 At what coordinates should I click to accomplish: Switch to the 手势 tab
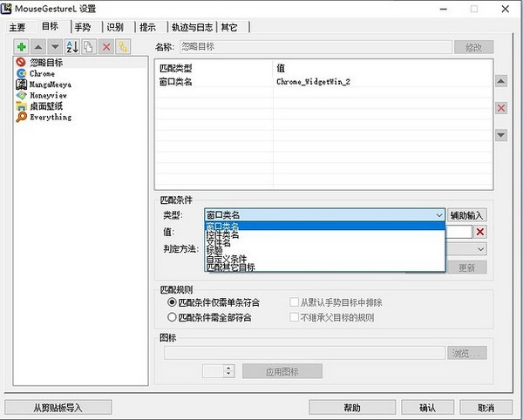81,27
